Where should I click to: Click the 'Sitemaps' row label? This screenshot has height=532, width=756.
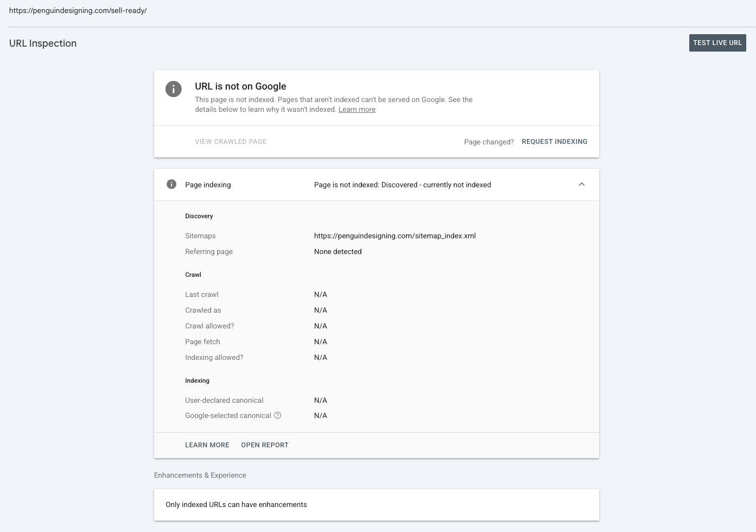point(200,236)
